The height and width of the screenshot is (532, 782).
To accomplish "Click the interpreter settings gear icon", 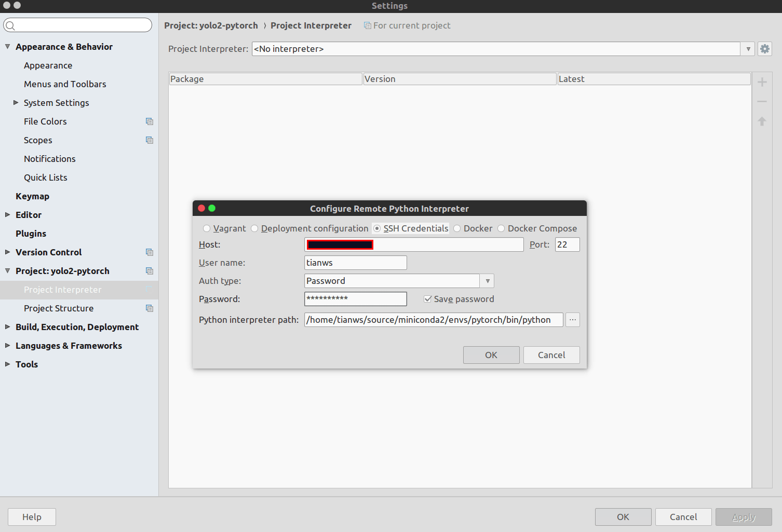I will [764, 49].
